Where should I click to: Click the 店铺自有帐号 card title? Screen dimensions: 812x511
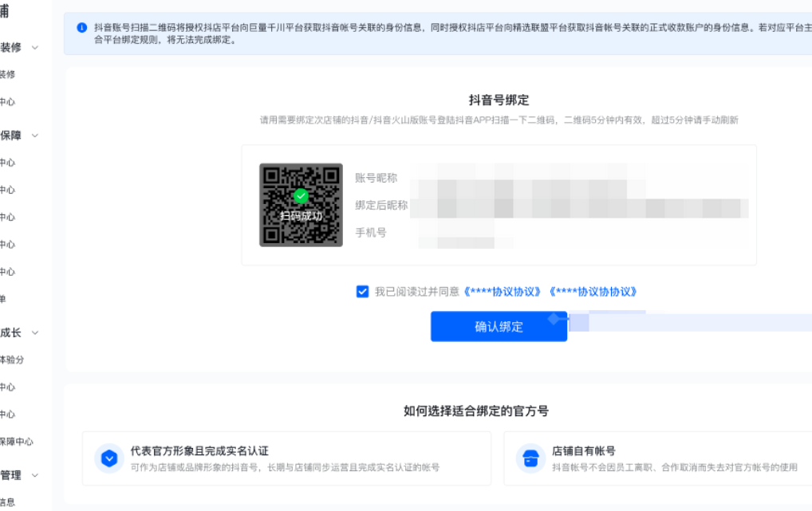pos(584,451)
